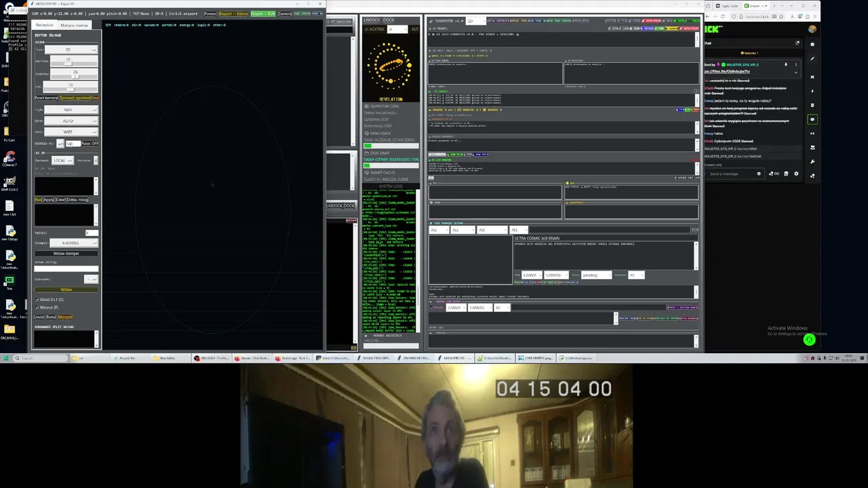Click Redo in the editor panel
Image resolution: width=868 pixels, height=488 pixels.
click(51, 317)
